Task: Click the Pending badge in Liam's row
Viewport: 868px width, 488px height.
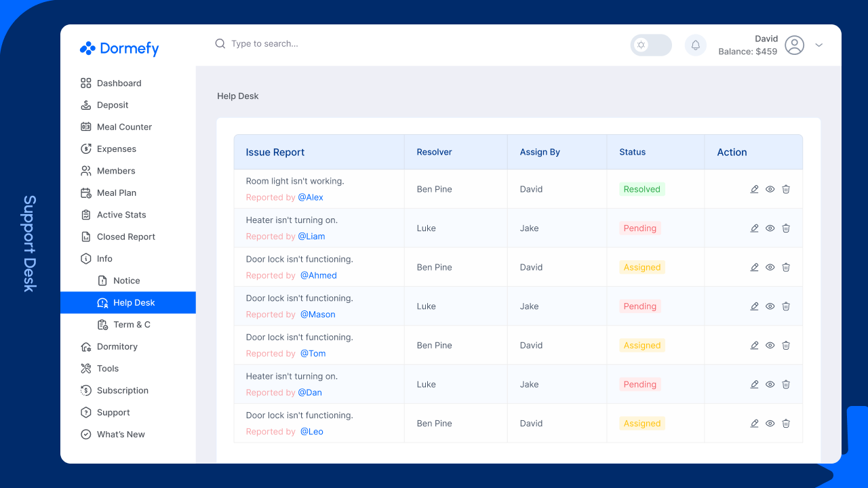Action: 640,228
